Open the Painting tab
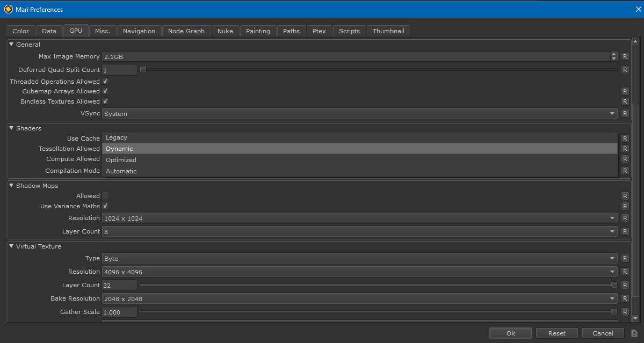The image size is (644, 343). (x=258, y=31)
